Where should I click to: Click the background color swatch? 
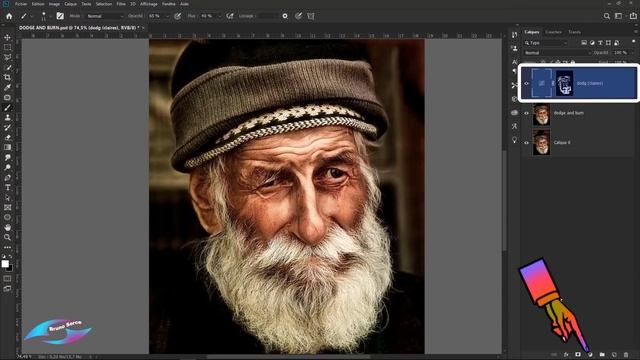click(10, 269)
